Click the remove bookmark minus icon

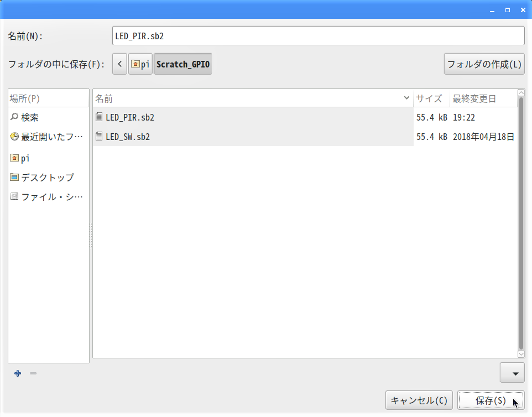[x=33, y=373]
